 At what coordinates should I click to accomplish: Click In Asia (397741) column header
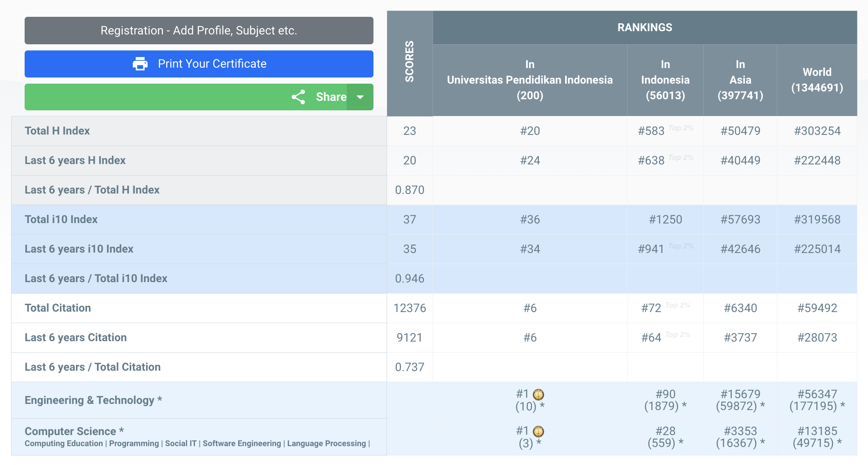pos(740,80)
